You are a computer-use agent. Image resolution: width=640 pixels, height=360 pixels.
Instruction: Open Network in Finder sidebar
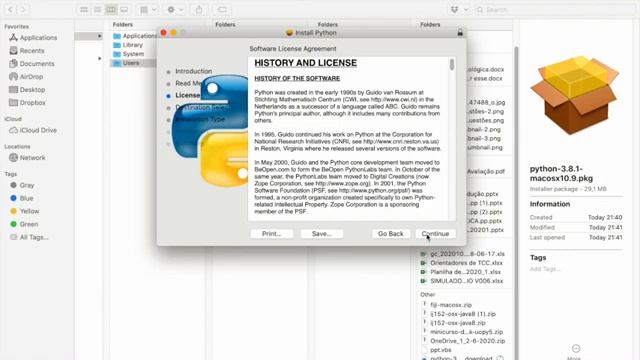(x=32, y=158)
